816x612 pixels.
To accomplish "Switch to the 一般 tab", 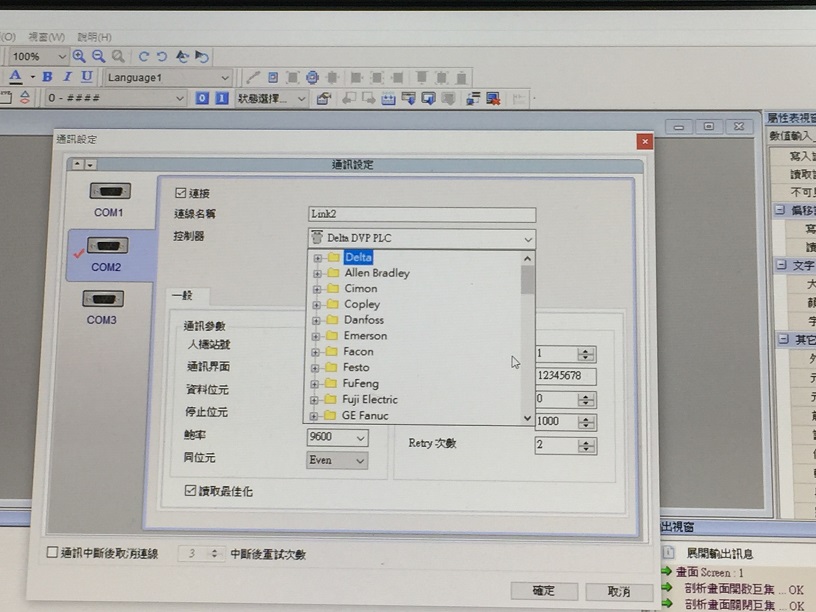I will coord(183,296).
